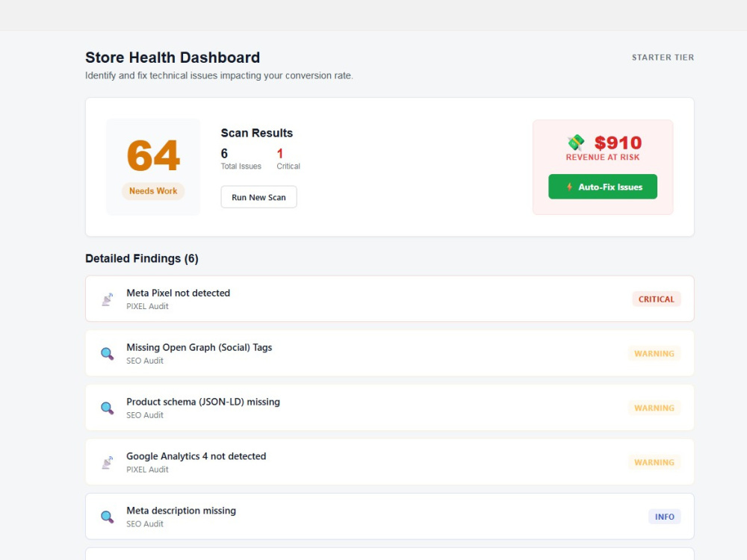Click WARNING badge on Open Graph Tags row

click(654, 353)
